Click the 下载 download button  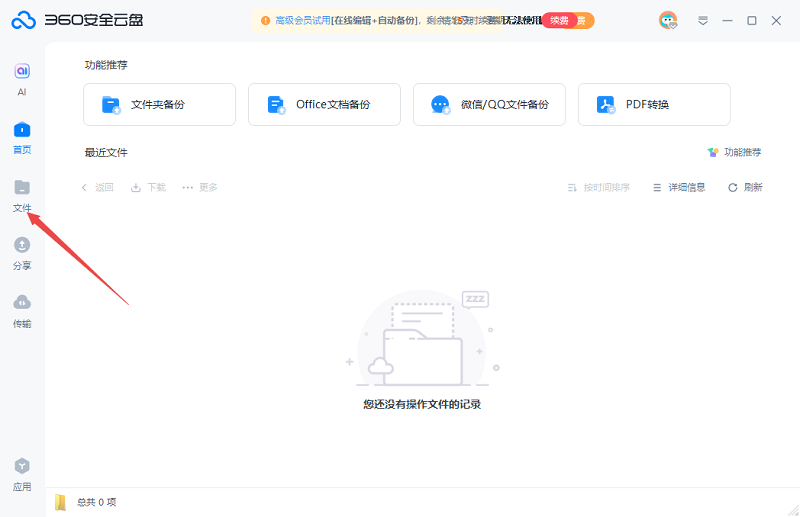148,187
